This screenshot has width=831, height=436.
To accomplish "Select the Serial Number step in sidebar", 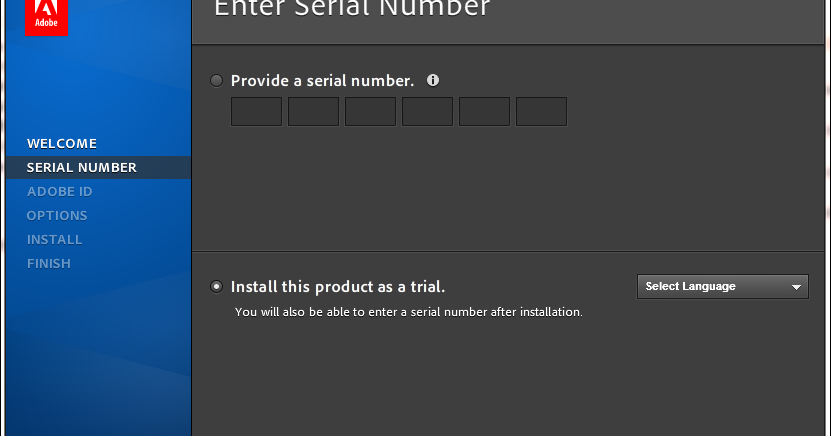I will click(x=82, y=167).
